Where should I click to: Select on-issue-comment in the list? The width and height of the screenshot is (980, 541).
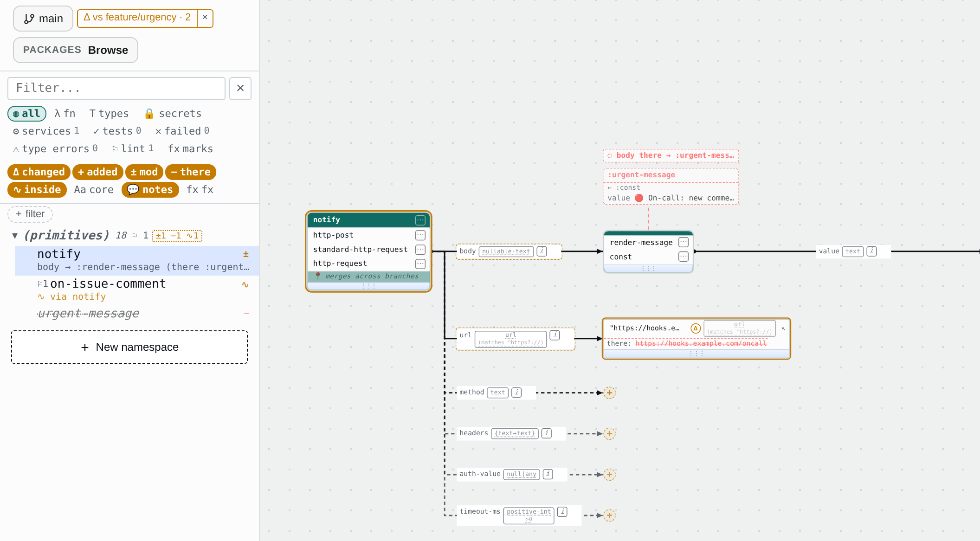(137, 290)
